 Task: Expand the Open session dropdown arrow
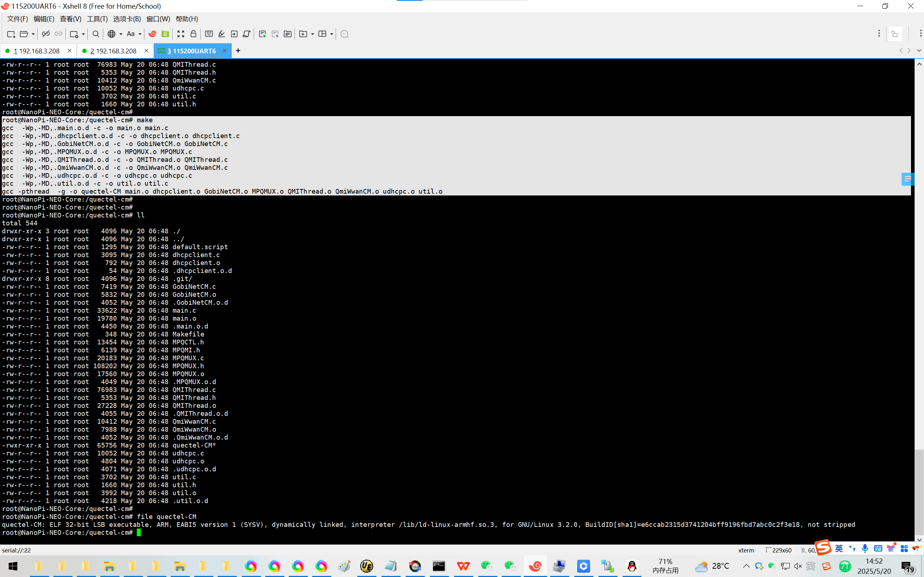pyautogui.click(x=34, y=34)
